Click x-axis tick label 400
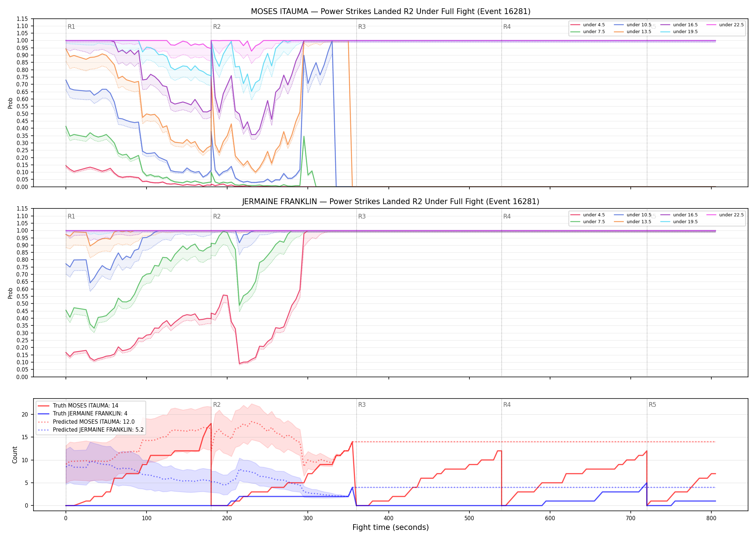This screenshot has height=540, width=756. (x=388, y=518)
